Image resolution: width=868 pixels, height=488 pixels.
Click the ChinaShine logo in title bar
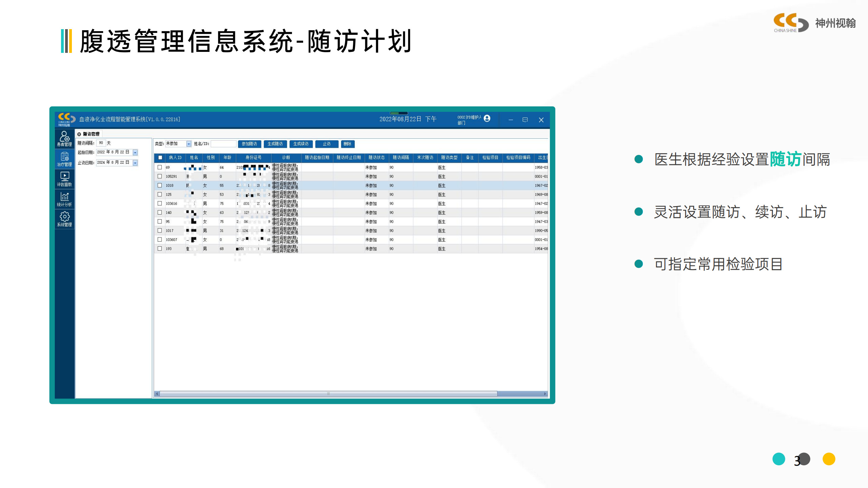[x=66, y=119]
